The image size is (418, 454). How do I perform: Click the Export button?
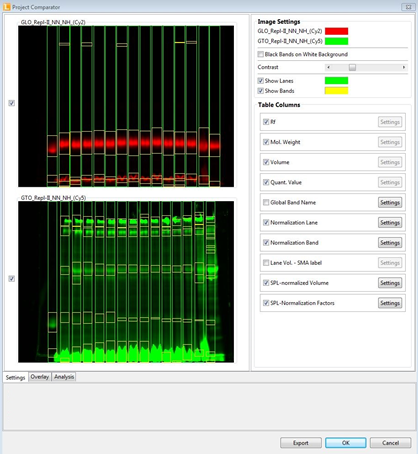coord(301,443)
